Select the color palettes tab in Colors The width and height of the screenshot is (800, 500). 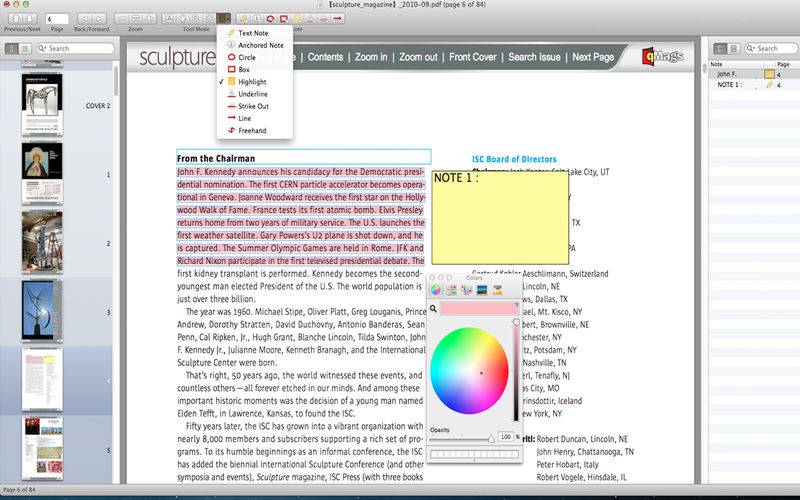(466, 290)
